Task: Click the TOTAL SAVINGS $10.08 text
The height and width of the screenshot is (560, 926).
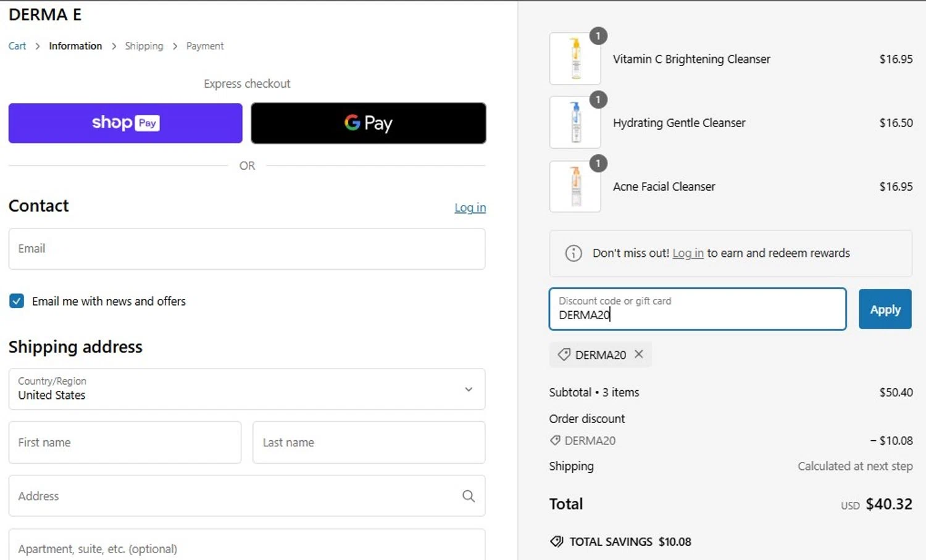Action: (630, 541)
